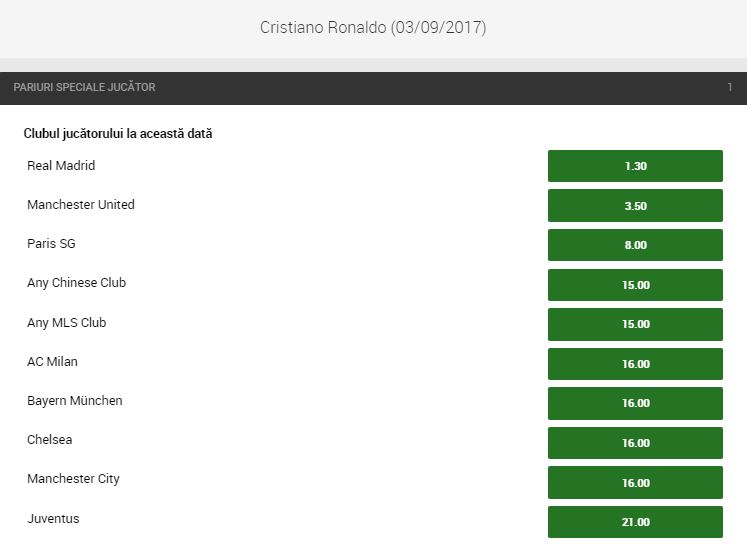Choose Any MLS Club odds button
The image size is (747, 549).
coord(635,324)
